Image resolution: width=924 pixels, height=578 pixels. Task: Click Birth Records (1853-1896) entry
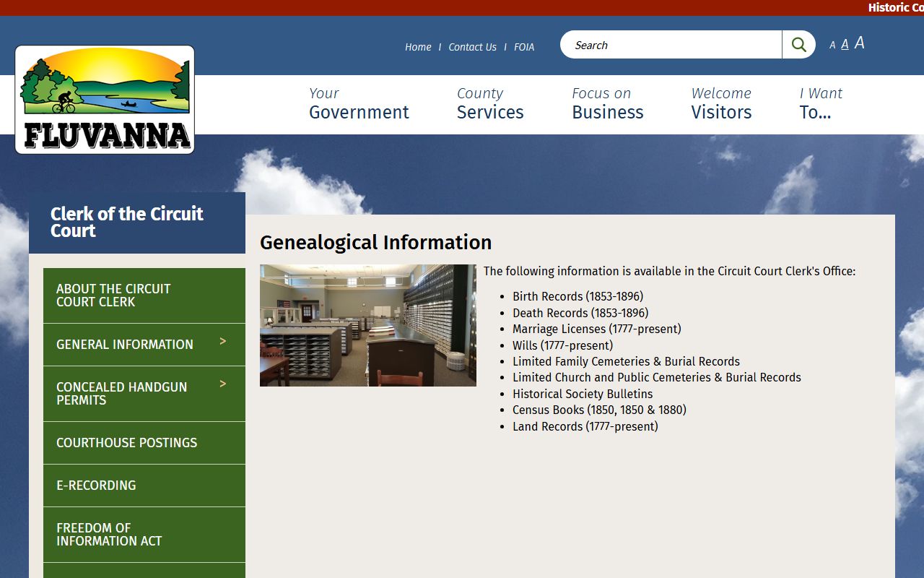(x=578, y=296)
